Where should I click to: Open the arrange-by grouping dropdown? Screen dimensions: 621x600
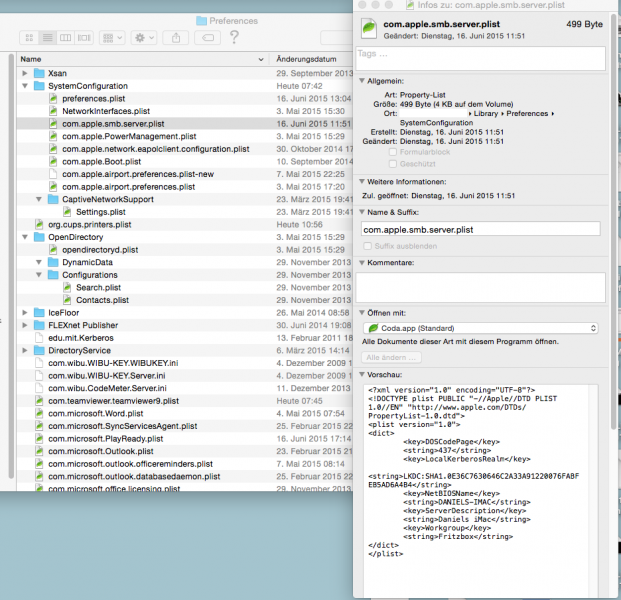[112, 38]
